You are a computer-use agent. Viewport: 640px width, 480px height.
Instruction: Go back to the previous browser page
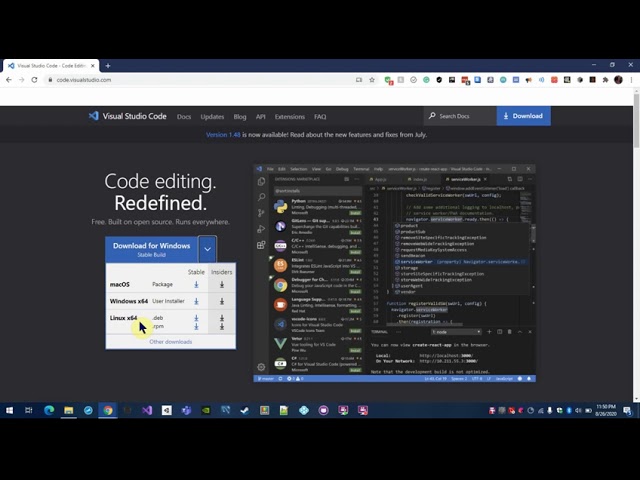(9, 80)
